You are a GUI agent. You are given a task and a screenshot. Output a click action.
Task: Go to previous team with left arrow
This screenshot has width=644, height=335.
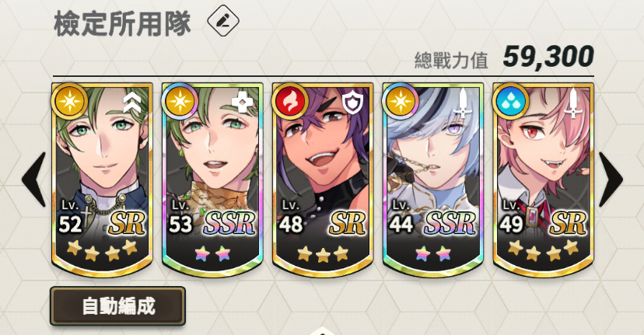coord(34,180)
